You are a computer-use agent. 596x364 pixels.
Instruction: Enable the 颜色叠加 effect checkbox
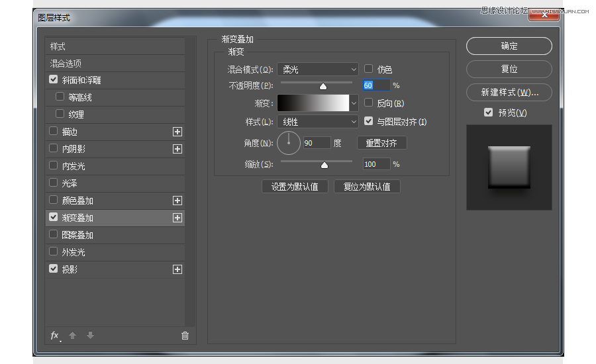click(x=53, y=200)
